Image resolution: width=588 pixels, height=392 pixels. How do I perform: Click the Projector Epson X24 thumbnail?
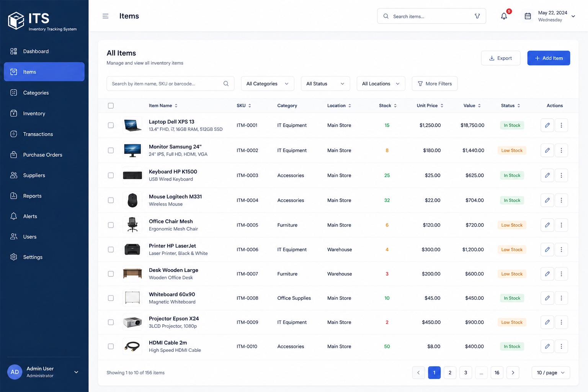coord(132,322)
